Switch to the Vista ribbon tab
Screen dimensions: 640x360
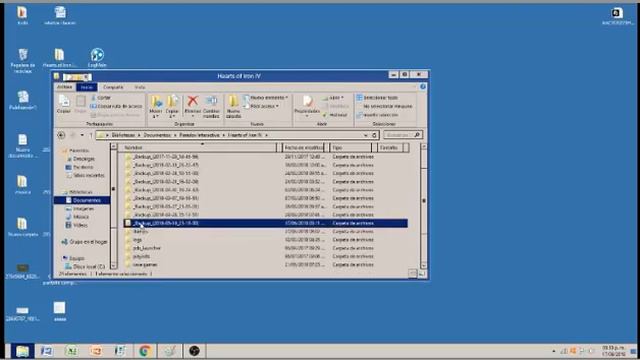coord(140,87)
